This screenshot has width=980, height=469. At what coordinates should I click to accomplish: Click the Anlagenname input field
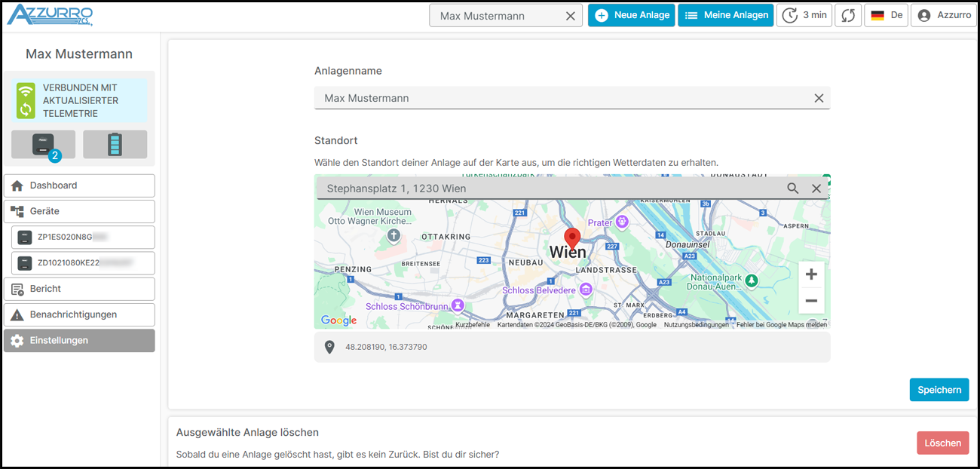(571, 98)
